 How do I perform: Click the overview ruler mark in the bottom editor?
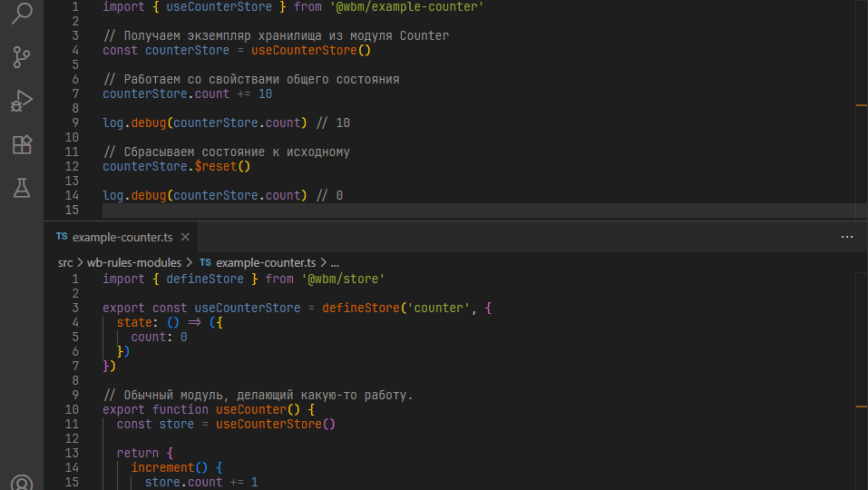pos(862,407)
